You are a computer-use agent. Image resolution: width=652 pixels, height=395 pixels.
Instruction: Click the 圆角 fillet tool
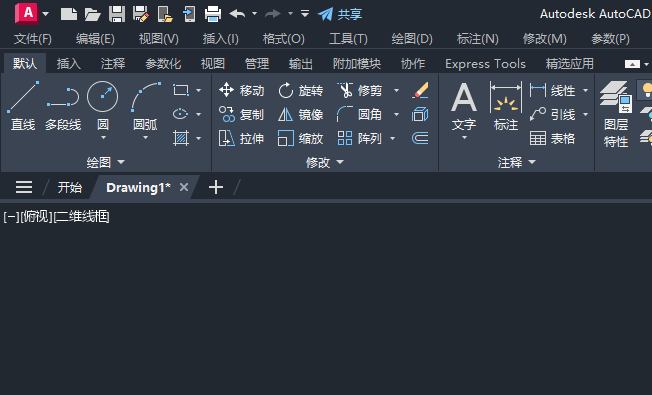360,114
